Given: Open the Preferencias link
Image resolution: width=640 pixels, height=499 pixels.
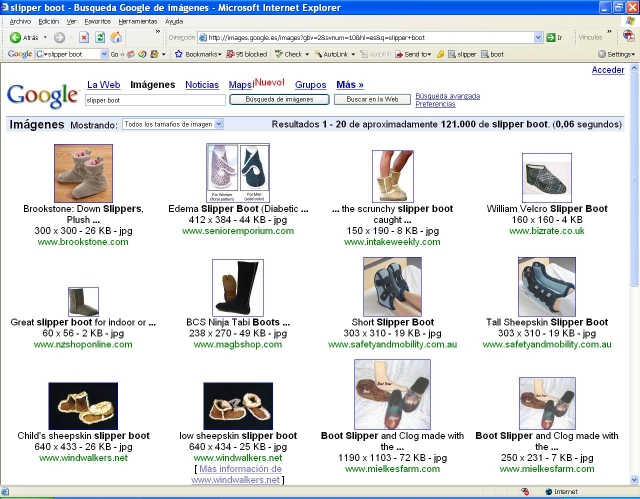Looking at the screenshot, I should (x=435, y=104).
